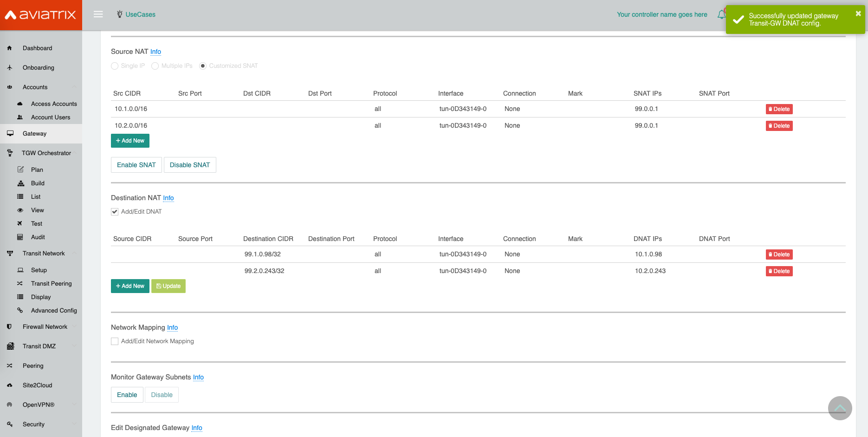Dismiss the success notification popup
Viewport: 868px width, 437px height.
(x=858, y=14)
